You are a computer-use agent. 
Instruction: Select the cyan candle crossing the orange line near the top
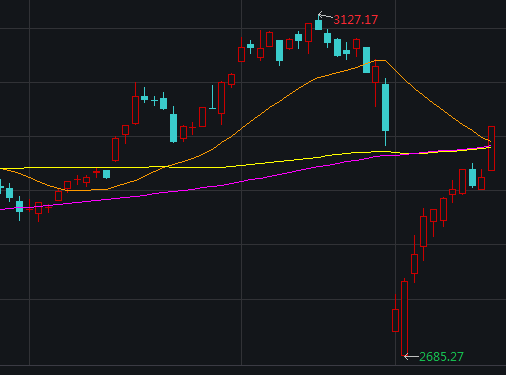tap(366, 60)
